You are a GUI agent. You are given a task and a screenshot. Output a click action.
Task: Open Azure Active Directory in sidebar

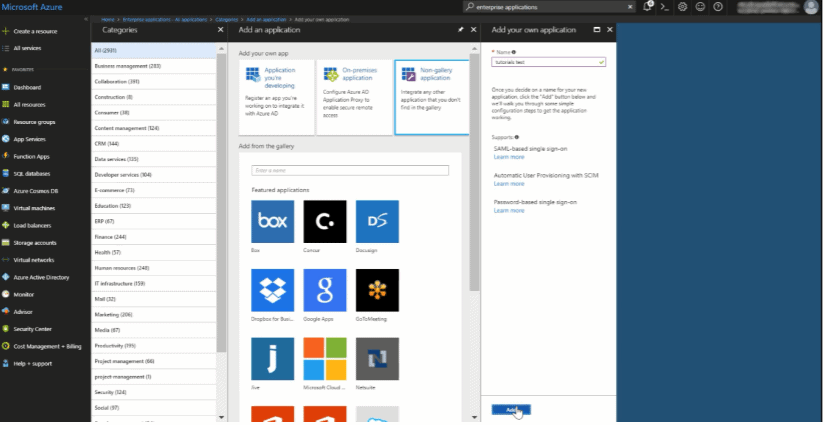(x=41, y=277)
